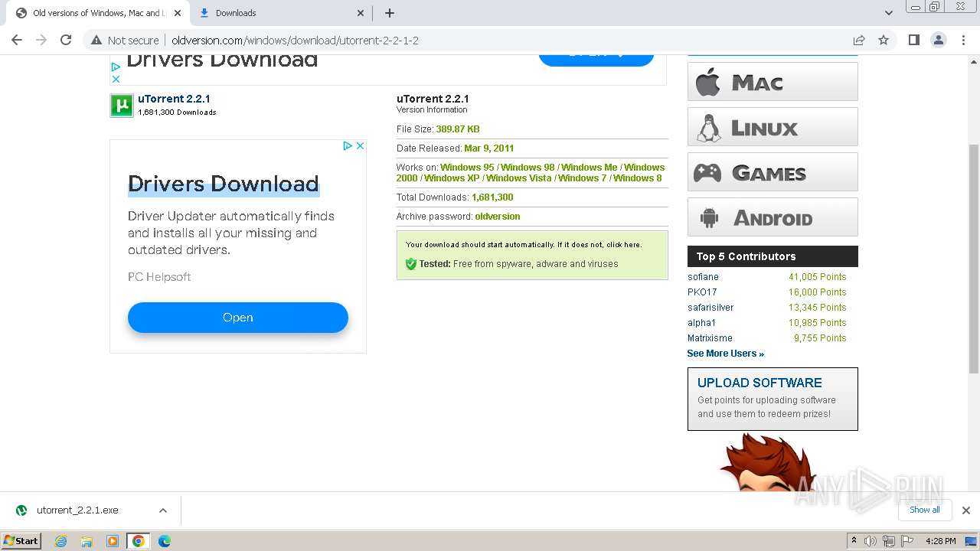Screen dimensions: 980x551
Task: Open browser side panel
Action: click(x=913, y=40)
